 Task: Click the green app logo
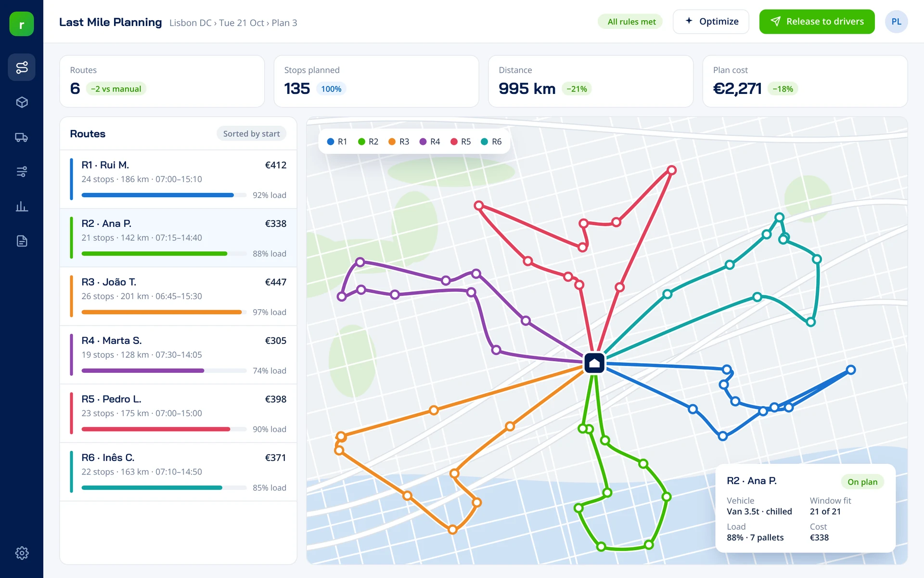(22, 24)
